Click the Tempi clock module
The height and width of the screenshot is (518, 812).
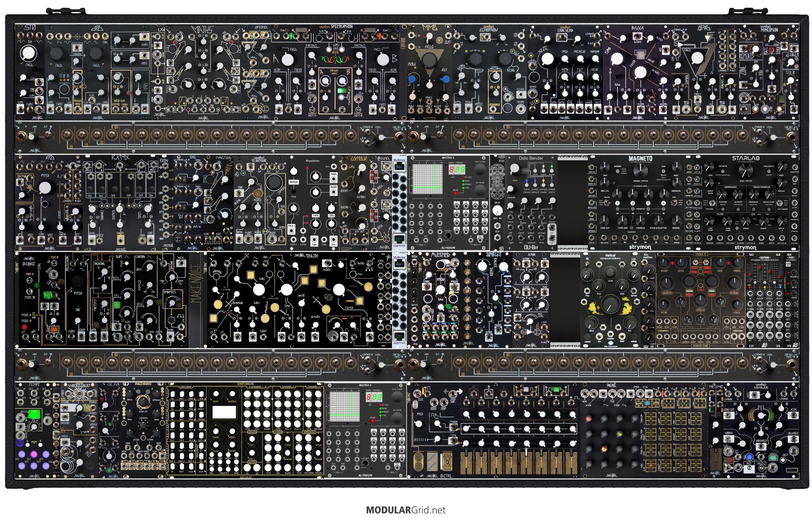pyautogui.click(x=34, y=430)
